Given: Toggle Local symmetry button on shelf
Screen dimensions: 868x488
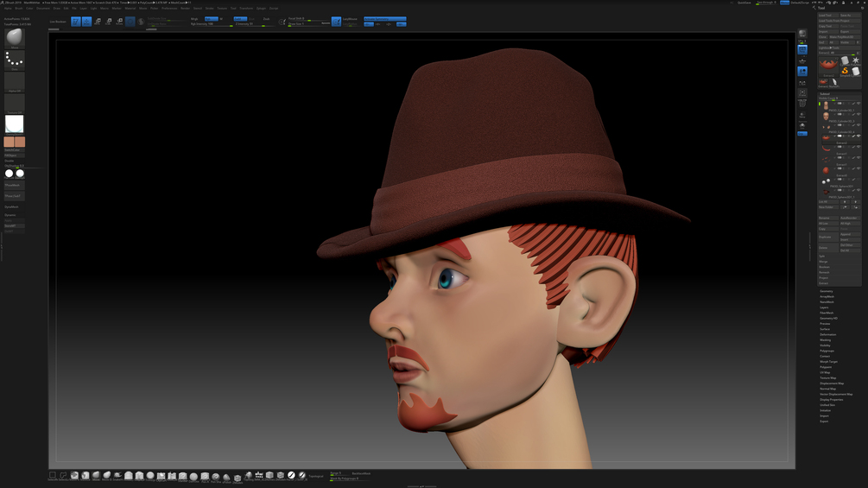Looking at the screenshot, I should 802,72.
